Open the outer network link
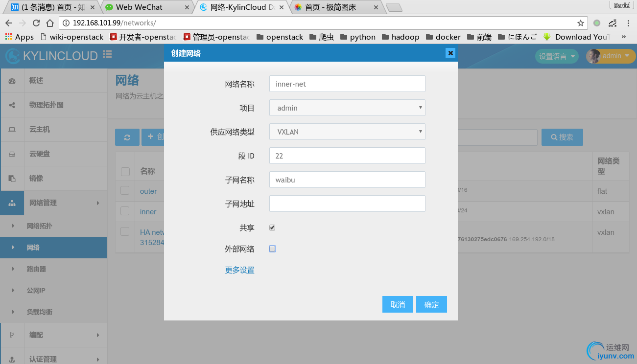The width and height of the screenshot is (637, 364). coord(148,191)
